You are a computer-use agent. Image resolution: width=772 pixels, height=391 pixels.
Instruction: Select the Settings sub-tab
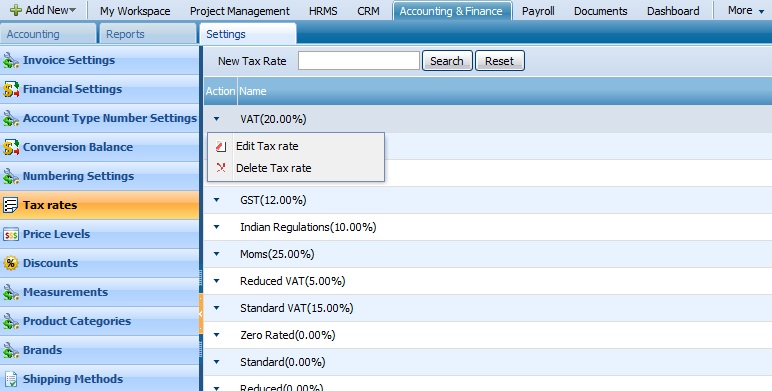pyautogui.click(x=248, y=34)
